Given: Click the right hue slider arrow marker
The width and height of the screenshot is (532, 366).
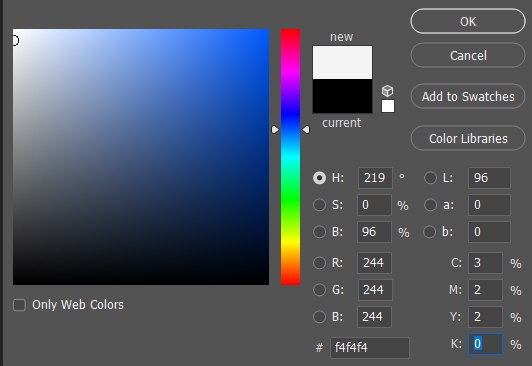Looking at the screenshot, I should tap(306, 130).
